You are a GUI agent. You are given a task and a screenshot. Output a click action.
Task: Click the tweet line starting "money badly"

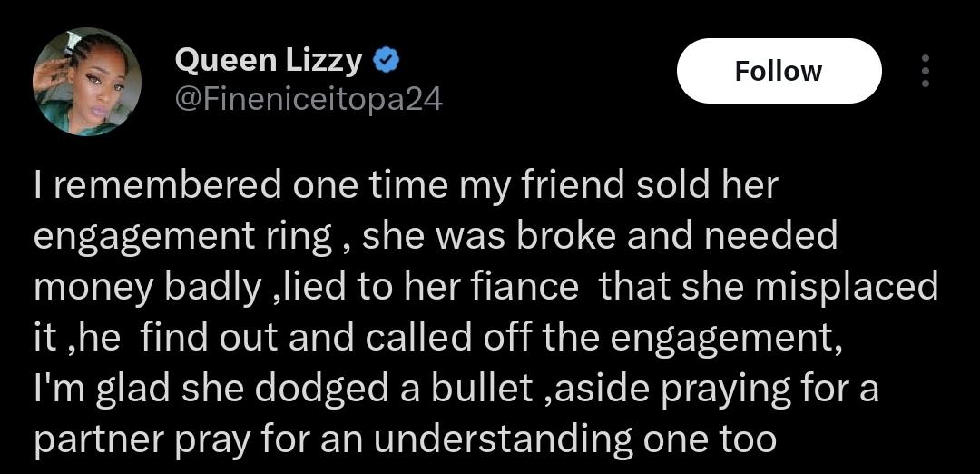point(485,288)
